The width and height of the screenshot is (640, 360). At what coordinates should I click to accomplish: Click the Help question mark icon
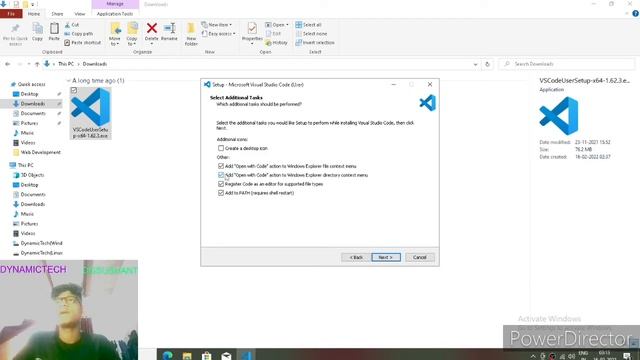pyautogui.click(x=635, y=14)
